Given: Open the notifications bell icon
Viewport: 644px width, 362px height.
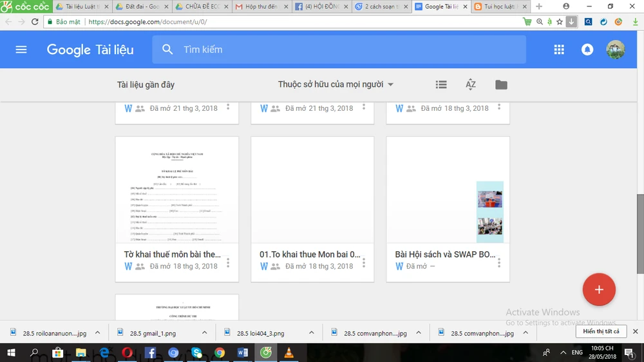Looking at the screenshot, I should 587,50.
